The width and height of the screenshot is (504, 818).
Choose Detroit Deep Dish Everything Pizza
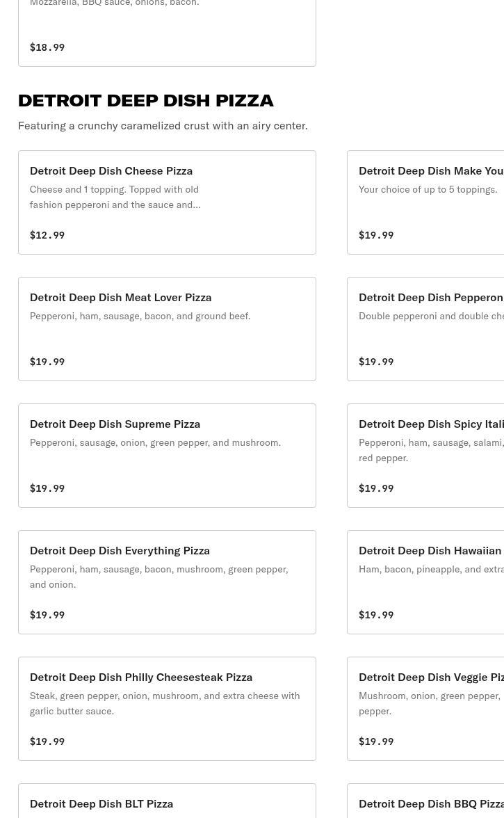point(167,582)
